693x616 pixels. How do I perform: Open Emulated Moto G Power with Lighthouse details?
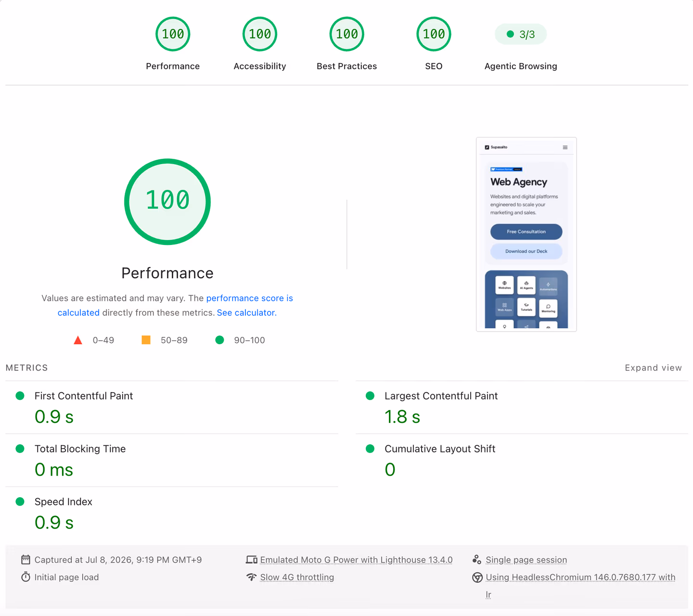(356, 560)
